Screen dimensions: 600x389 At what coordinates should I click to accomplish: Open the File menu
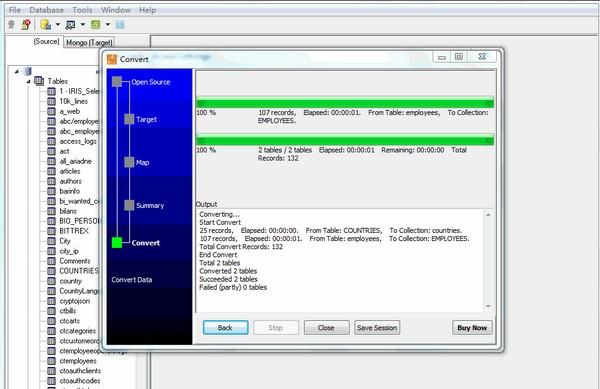click(15, 10)
